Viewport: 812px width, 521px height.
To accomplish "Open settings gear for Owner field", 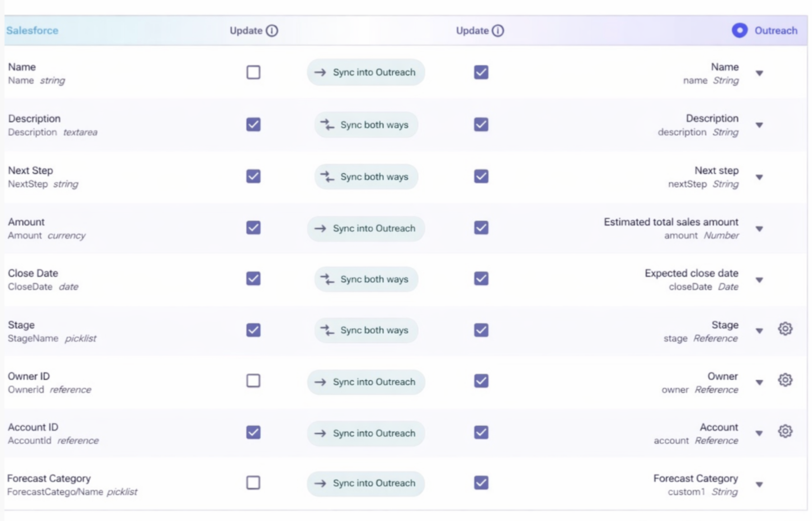I will tap(785, 380).
